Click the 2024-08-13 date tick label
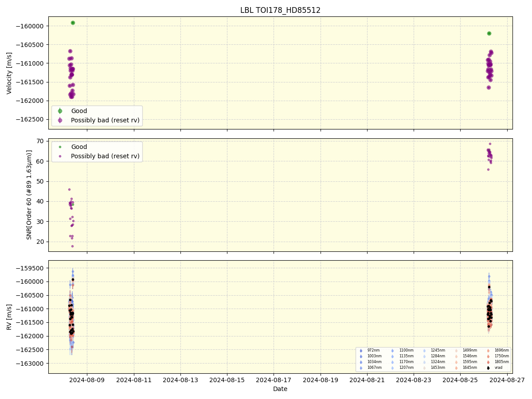Screen dimensions: 532x399 pyautogui.click(x=180, y=379)
